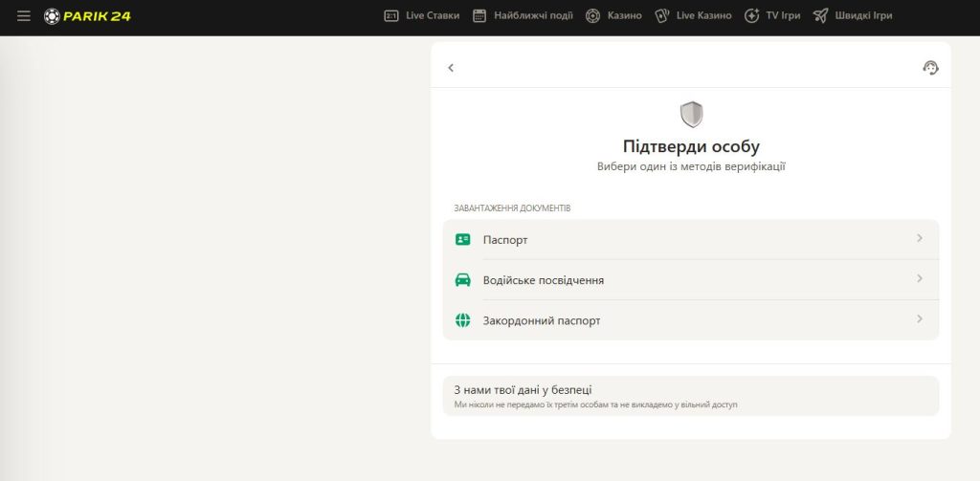Open the Live Ставки menu item
This screenshot has height=481, width=980.
pos(433,16)
